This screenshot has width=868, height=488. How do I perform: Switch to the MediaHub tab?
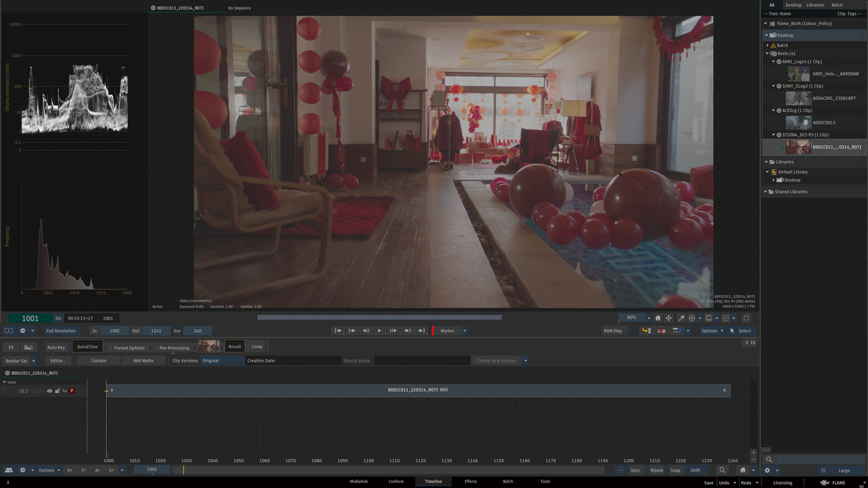coord(358,482)
